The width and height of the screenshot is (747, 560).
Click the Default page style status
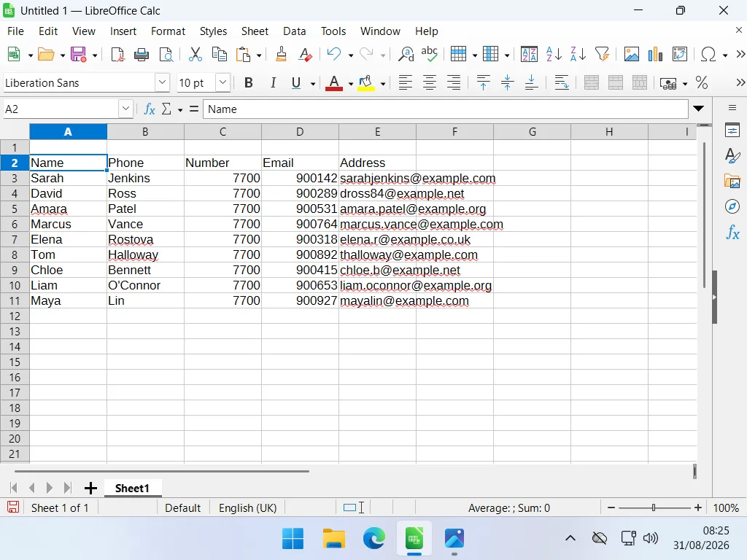click(x=183, y=508)
